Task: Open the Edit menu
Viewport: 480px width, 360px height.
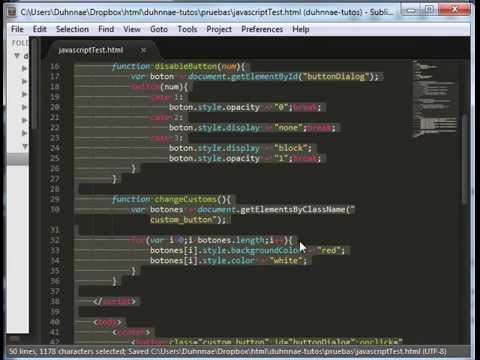Action: click(40, 29)
